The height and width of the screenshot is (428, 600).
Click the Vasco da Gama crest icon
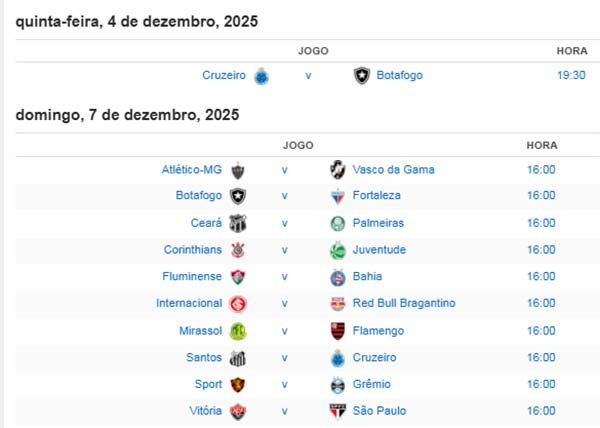(338, 170)
